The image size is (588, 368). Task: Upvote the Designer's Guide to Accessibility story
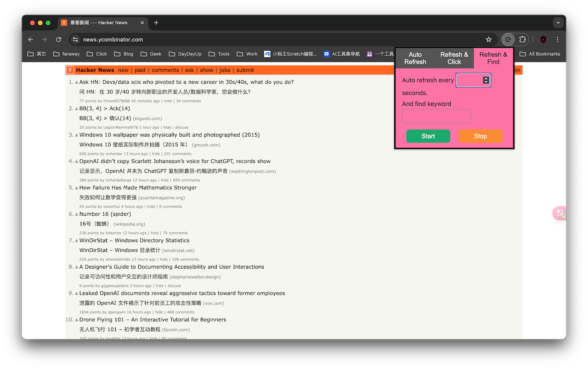point(77,267)
